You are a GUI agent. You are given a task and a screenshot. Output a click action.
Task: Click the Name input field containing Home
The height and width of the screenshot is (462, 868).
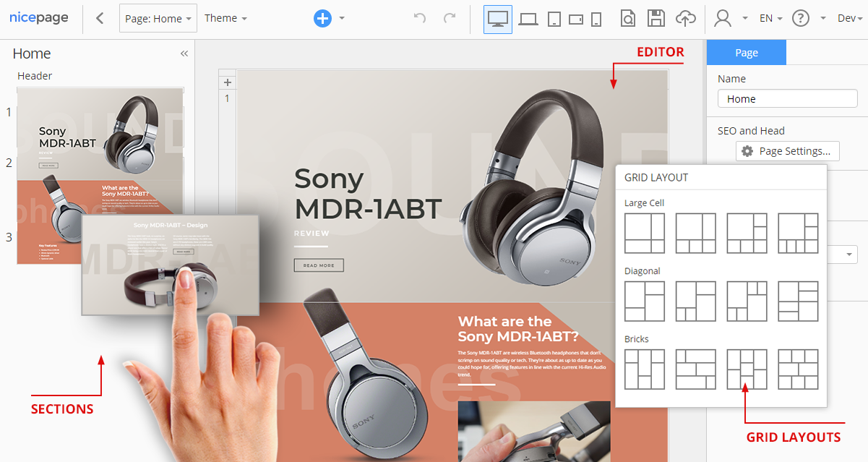pos(788,99)
